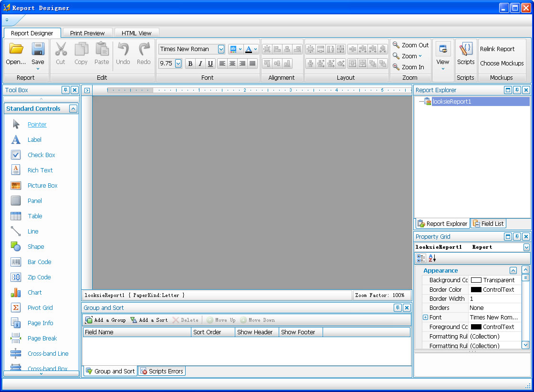
Task: Expand the Font property node
Action: [x=425, y=318]
